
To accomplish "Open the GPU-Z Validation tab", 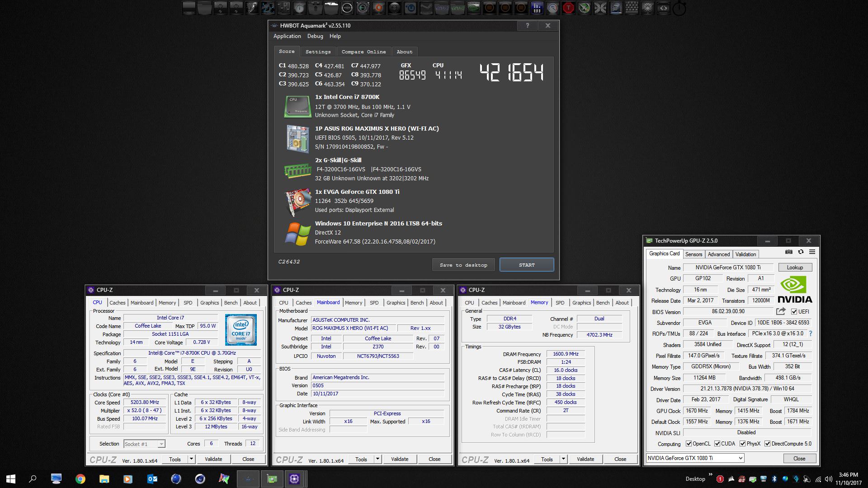I will (745, 254).
